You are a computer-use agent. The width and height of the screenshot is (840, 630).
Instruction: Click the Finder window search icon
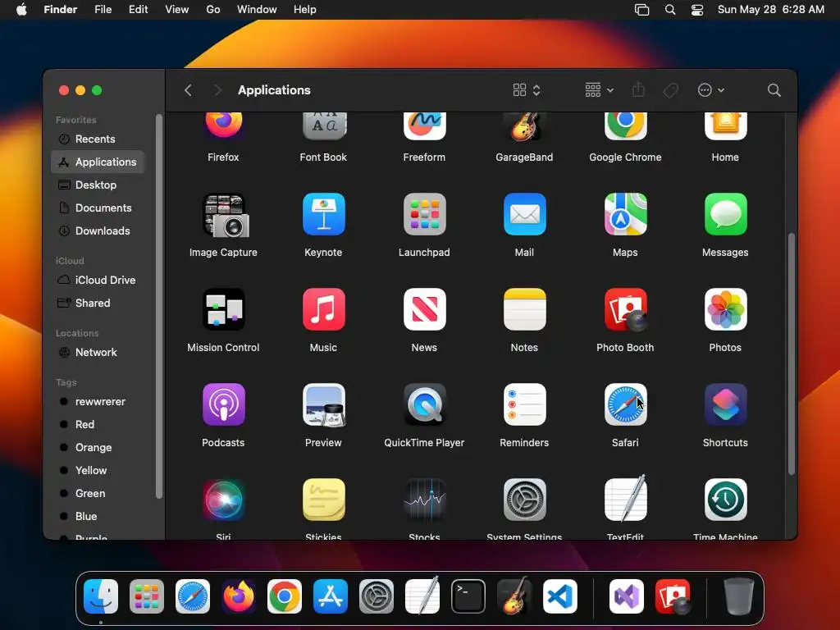[774, 90]
